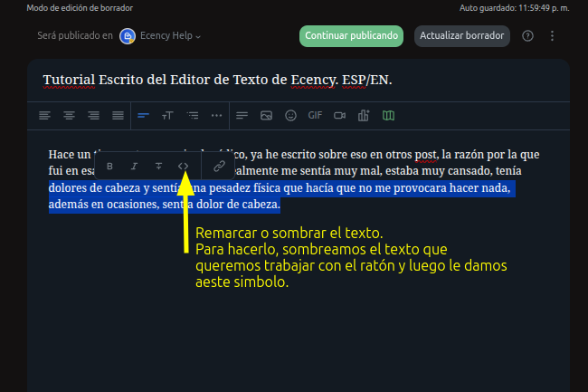Click 'Modo de edición de borrador' label
The width and height of the screenshot is (588, 392).
coord(80,8)
